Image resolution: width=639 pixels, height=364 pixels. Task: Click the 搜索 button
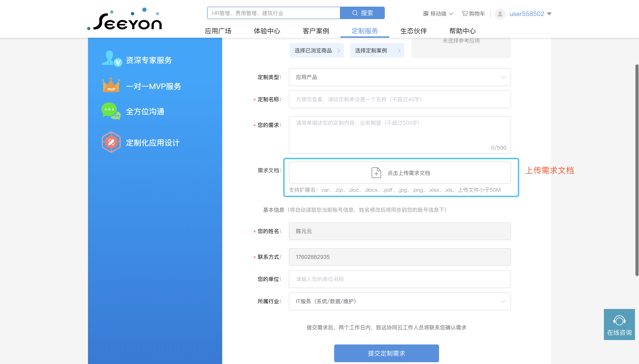(x=362, y=13)
